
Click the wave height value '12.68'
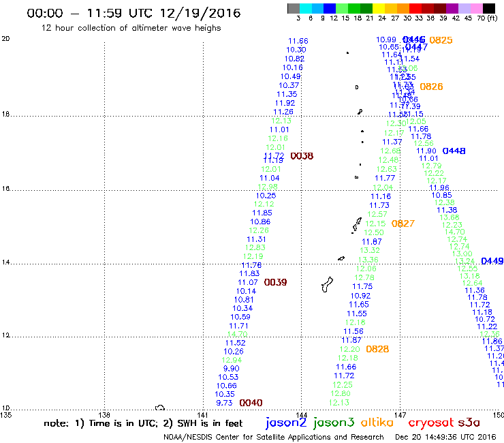coord(390,151)
